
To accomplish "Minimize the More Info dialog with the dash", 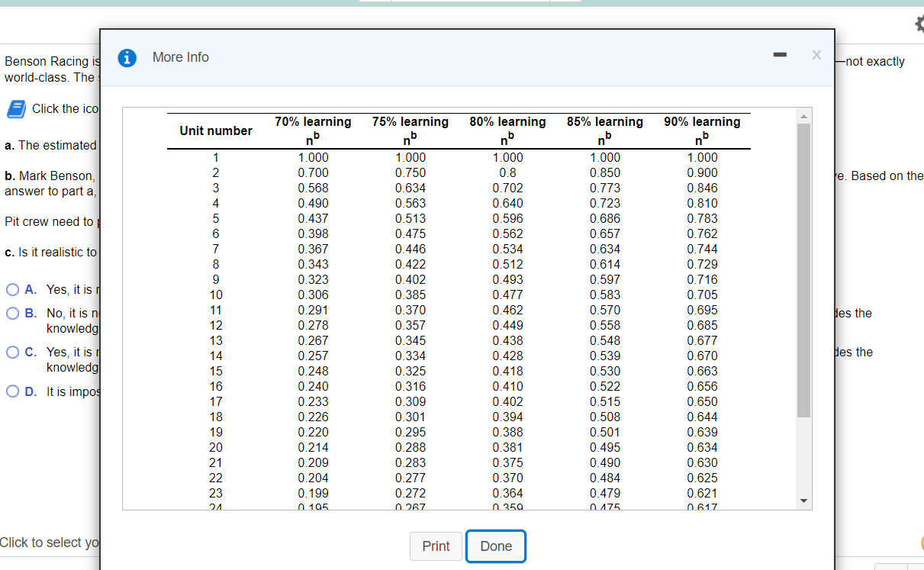I will 779,56.
